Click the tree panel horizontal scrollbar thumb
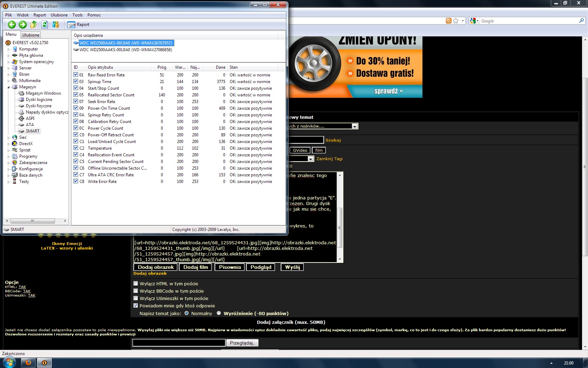This screenshot has height=368, width=588. pos(33,221)
